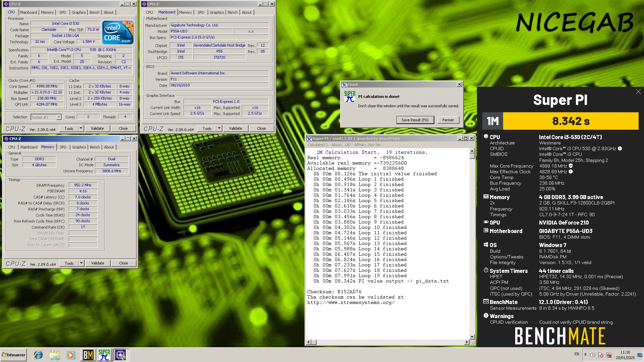Viewport: 644px width, 362px height.
Task: Click Save Result (F6) button
Action: click(415, 120)
